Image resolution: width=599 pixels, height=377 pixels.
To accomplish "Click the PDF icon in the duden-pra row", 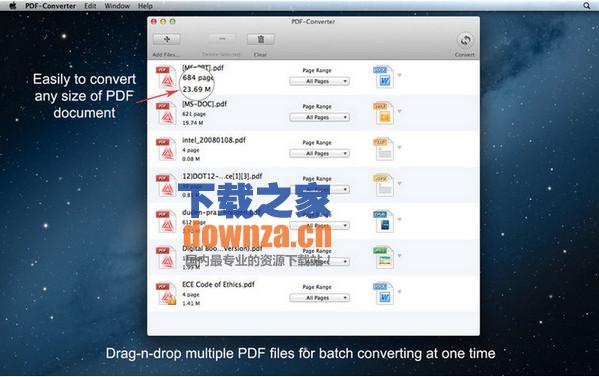I will tap(166, 221).
